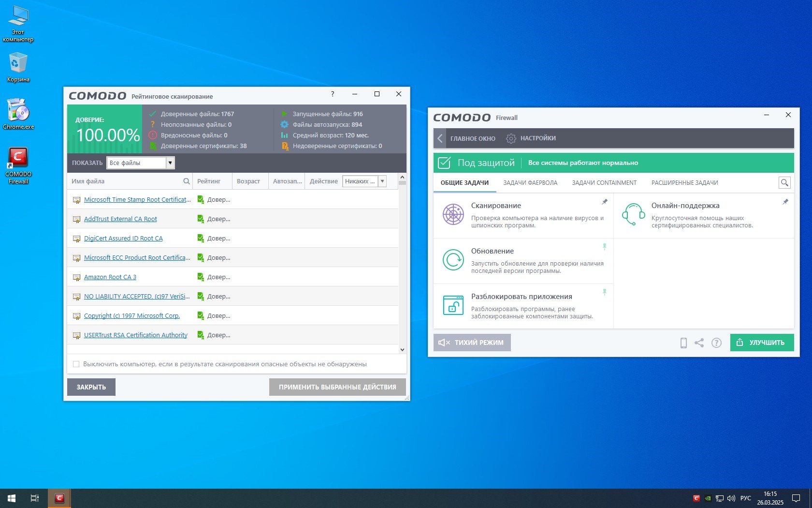
Task: Click the Update circular arrow icon
Action: [x=453, y=260]
